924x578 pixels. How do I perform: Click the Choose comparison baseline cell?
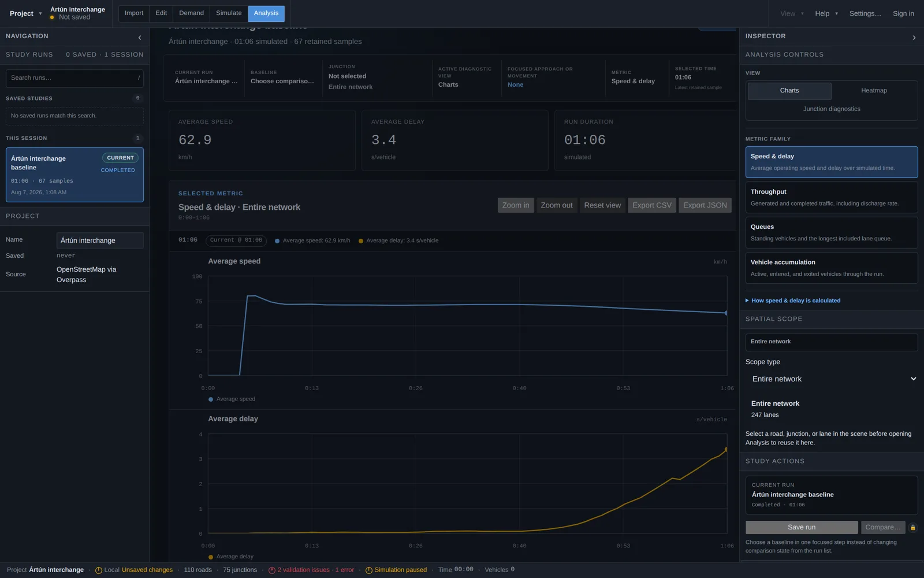[282, 77]
